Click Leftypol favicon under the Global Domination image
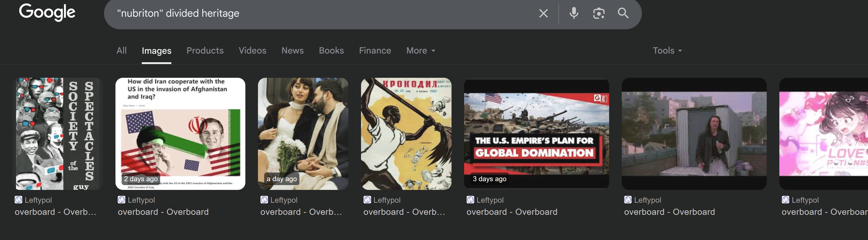868x240 pixels. pos(470,200)
